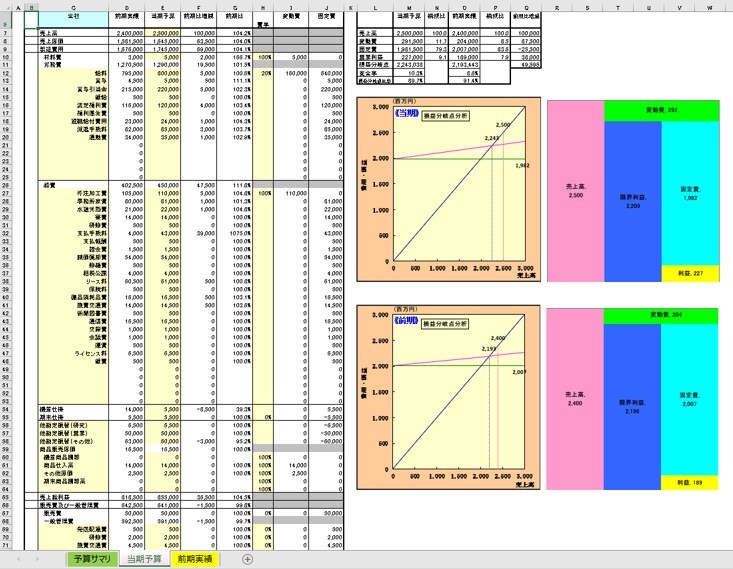Click the 49,595 cell in summary table
The width and height of the screenshot is (733, 569).
(526, 65)
